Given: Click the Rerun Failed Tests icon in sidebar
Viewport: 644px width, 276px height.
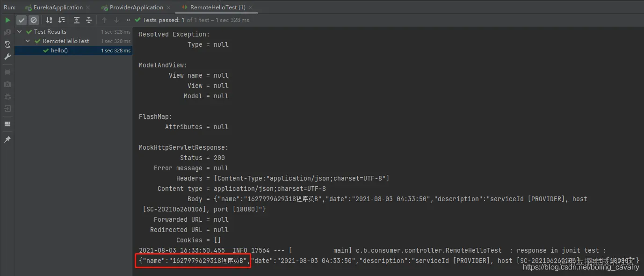Looking at the screenshot, I should coord(7,32).
